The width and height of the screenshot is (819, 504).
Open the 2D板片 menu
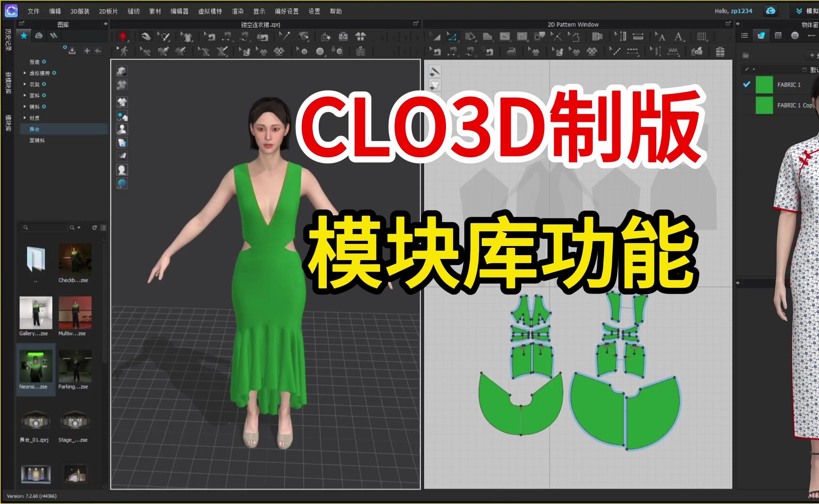108,11
